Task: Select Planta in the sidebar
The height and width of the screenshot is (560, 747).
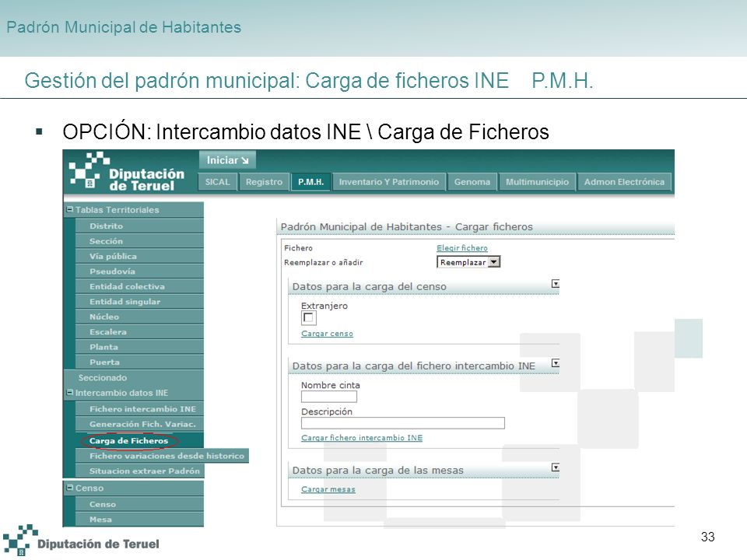Action: 139,347
